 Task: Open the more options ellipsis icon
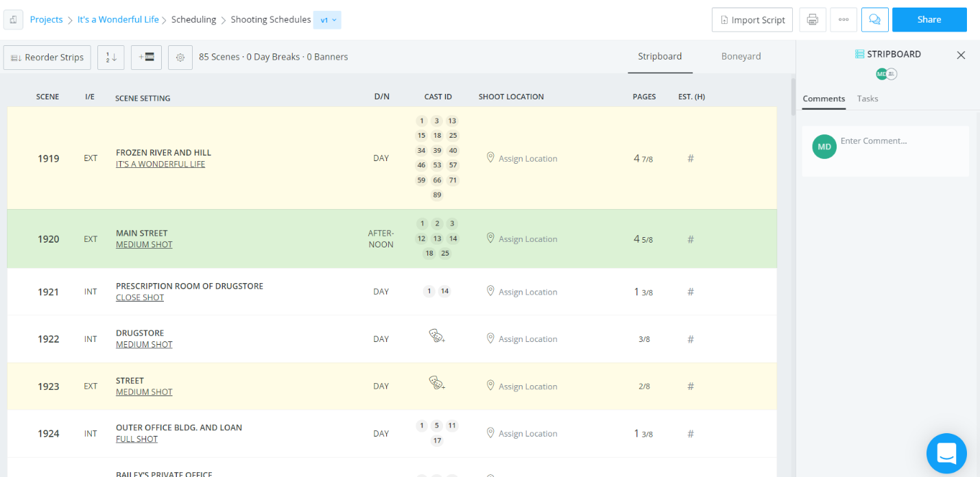pyautogui.click(x=844, y=19)
